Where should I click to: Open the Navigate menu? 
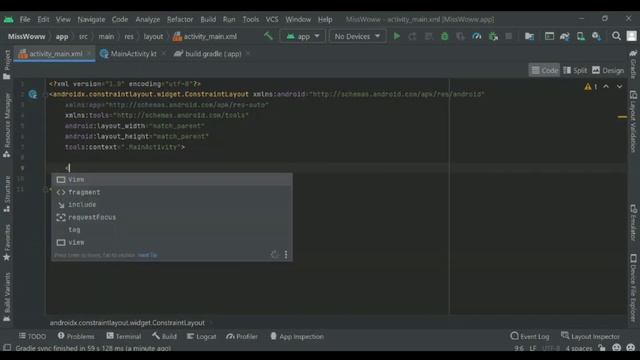tap(91, 19)
